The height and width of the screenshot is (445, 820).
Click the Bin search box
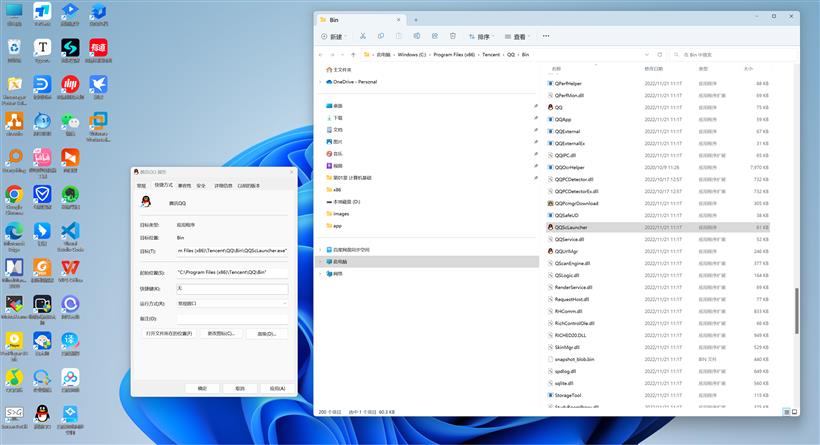coord(734,54)
